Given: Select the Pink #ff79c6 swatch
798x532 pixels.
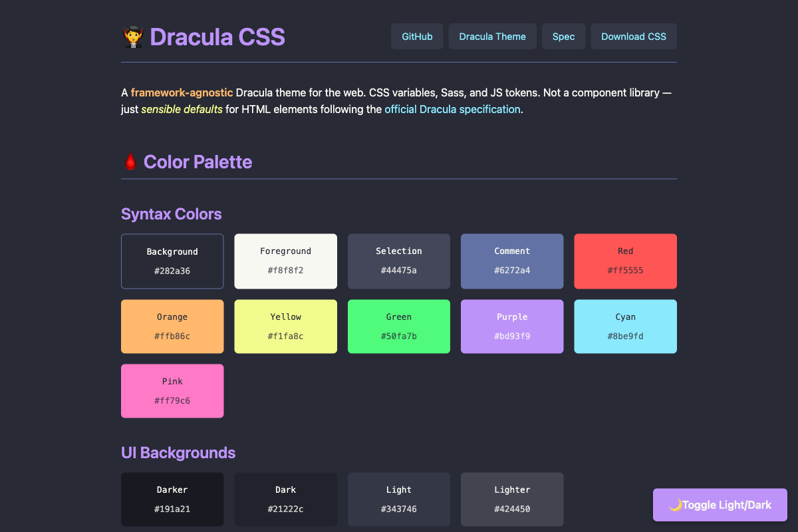Looking at the screenshot, I should click(x=172, y=391).
